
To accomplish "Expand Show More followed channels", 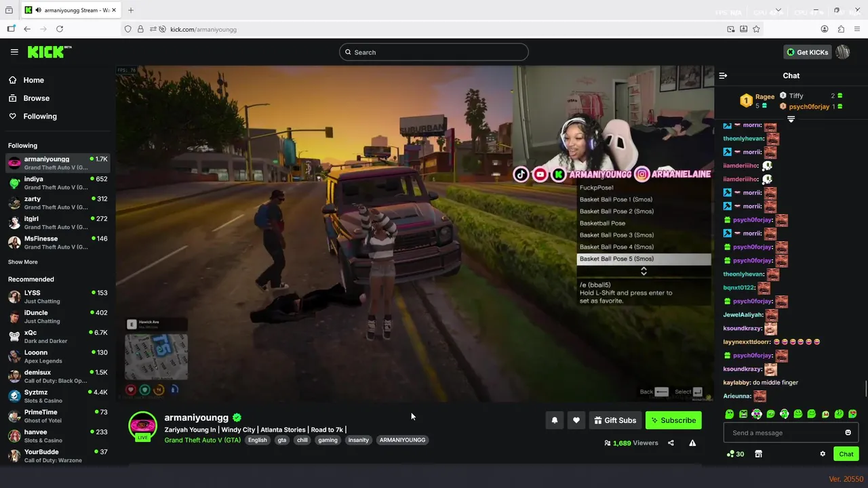I will [x=23, y=262].
